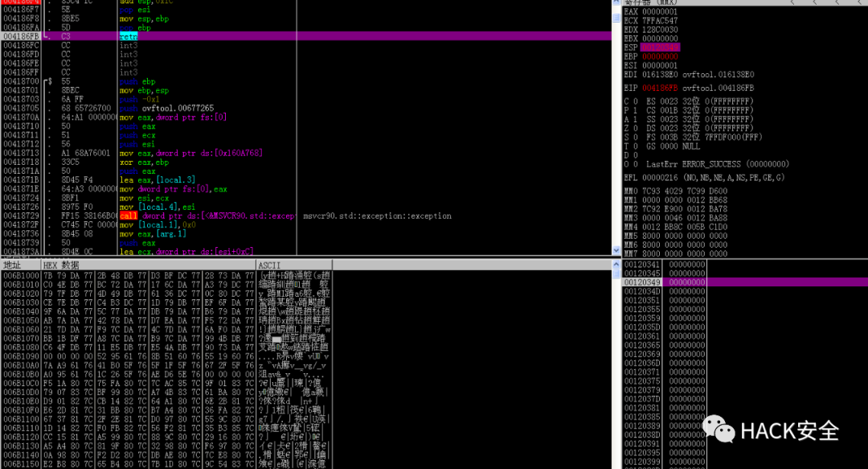
Task: Select the MM4 register row
Action: [676, 227]
